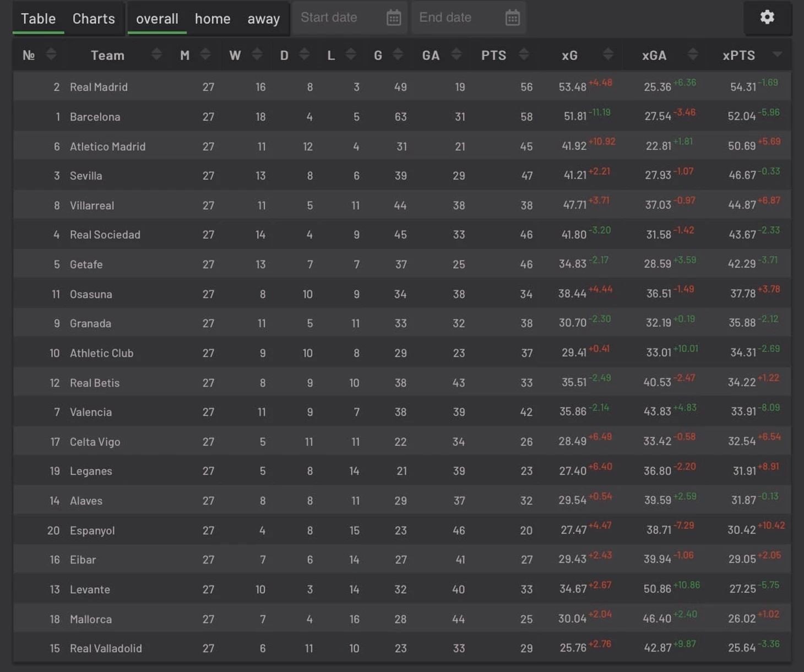
Task: Select the overall filter
Action: [157, 19]
